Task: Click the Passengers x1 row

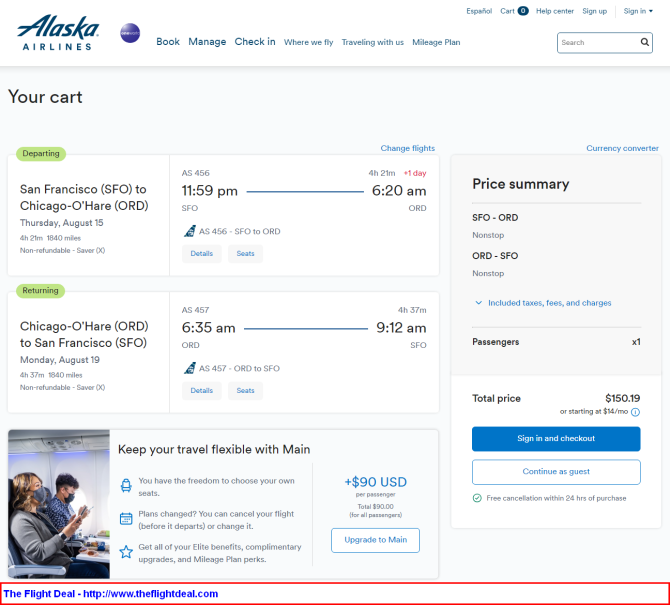Action: pos(556,342)
